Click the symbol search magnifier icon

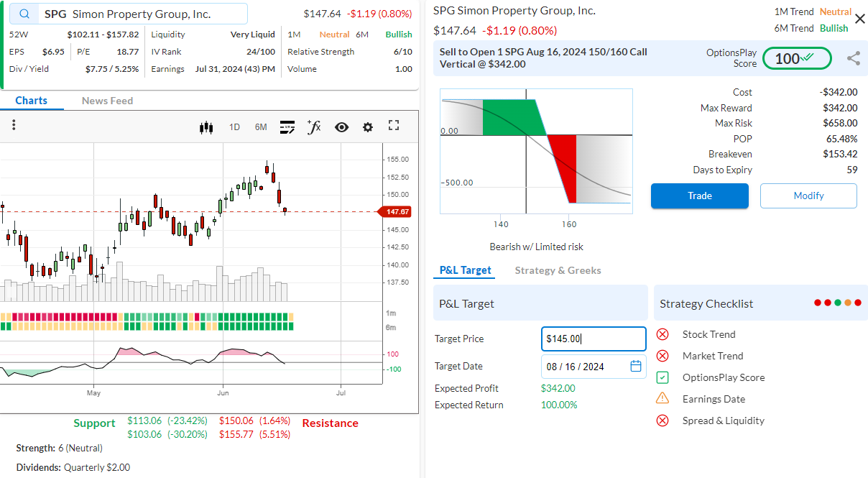tap(25, 14)
